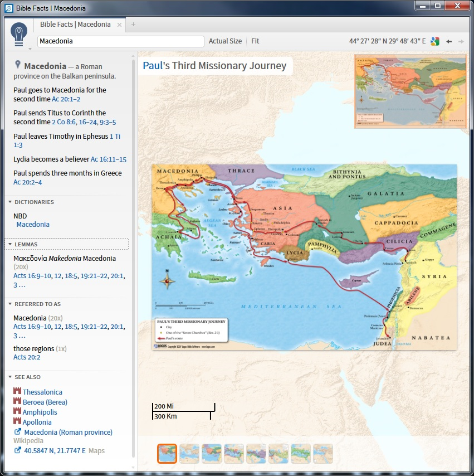Click the back navigation arrow
Screen dimensions: 474x476
449,41
